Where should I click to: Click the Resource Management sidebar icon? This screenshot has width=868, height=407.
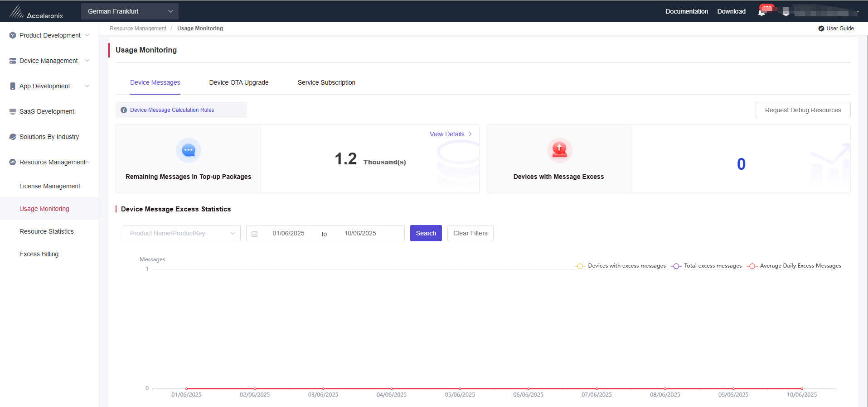13,162
